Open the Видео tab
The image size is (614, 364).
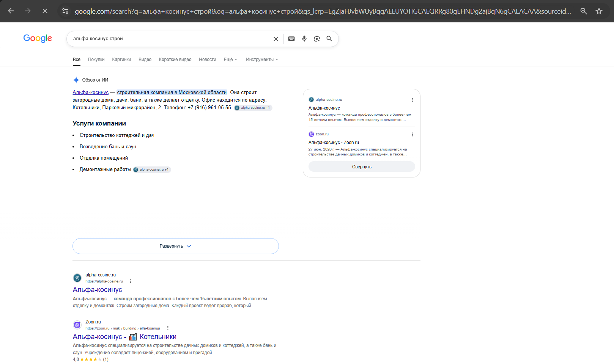click(x=145, y=60)
